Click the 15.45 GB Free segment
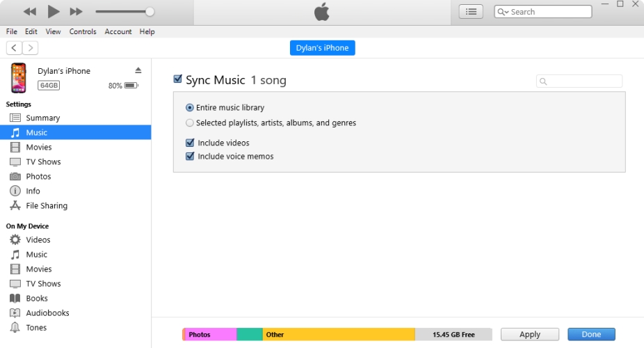 453,335
